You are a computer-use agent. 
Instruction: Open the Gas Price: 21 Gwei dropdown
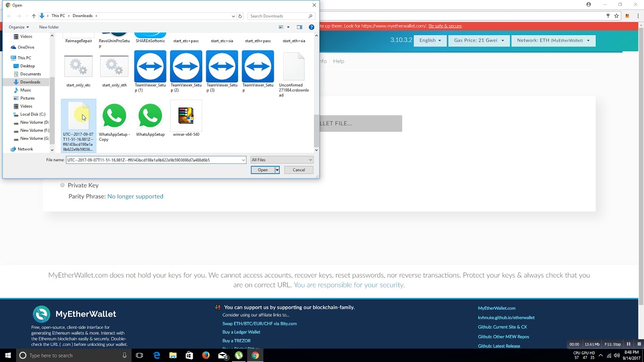(x=478, y=40)
